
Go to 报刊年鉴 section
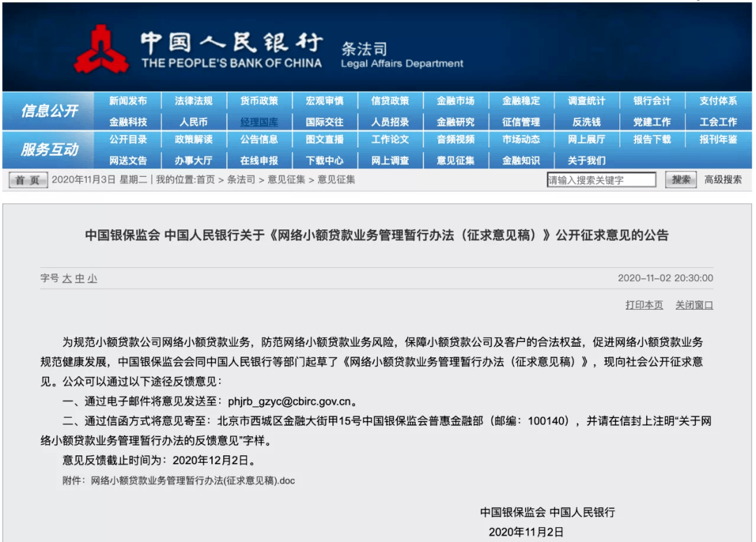pyautogui.click(x=718, y=139)
